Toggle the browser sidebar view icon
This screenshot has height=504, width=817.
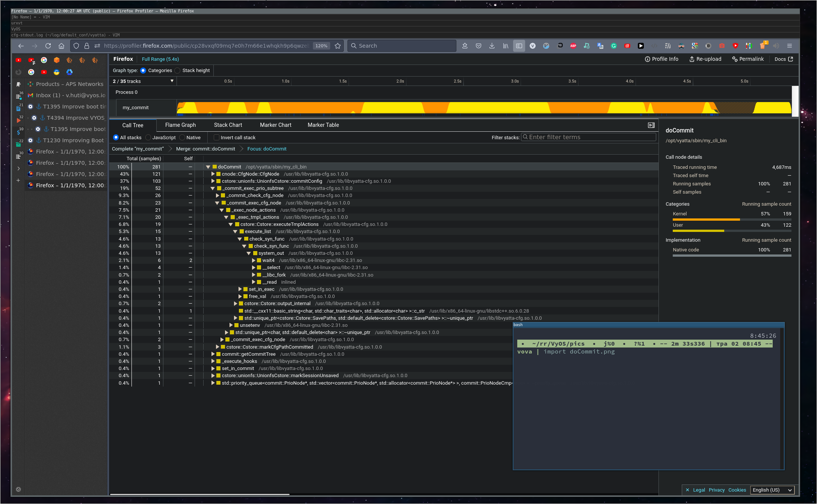[x=519, y=46]
